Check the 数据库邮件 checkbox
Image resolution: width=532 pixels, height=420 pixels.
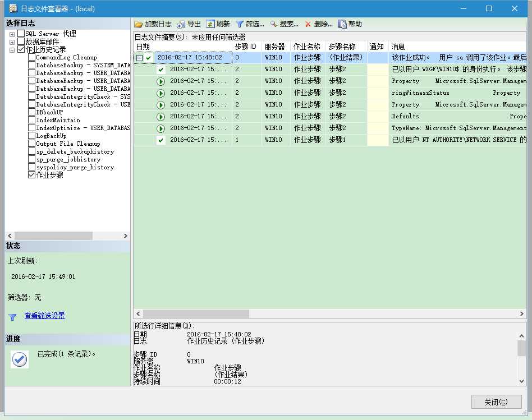[x=21, y=41]
